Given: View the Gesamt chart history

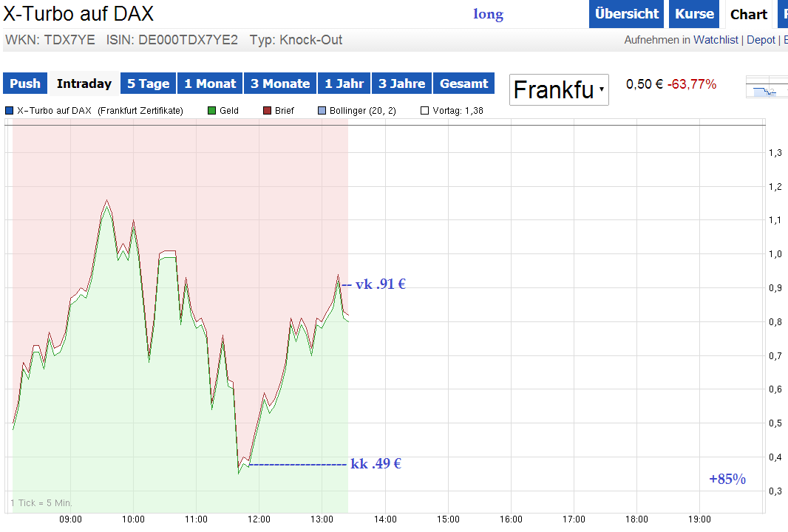Looking at the screenshot, I should coord(463,83).
